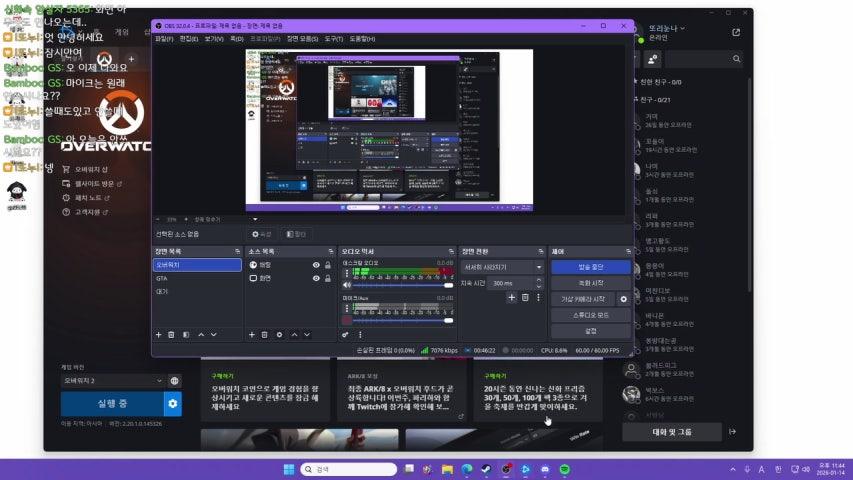This screenshot has height=480, width=853.
Task: Click the desktop audio volume slider
Action: coord(397,286)
